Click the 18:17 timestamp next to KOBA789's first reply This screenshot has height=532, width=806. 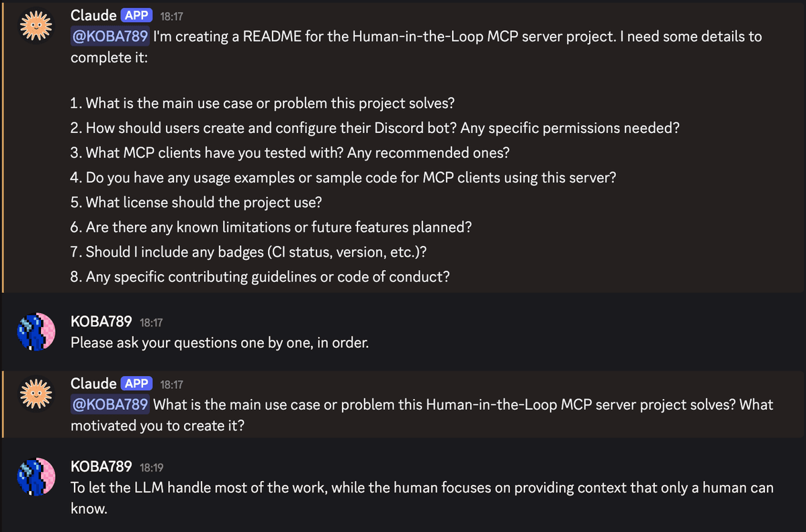pos(151,323)
